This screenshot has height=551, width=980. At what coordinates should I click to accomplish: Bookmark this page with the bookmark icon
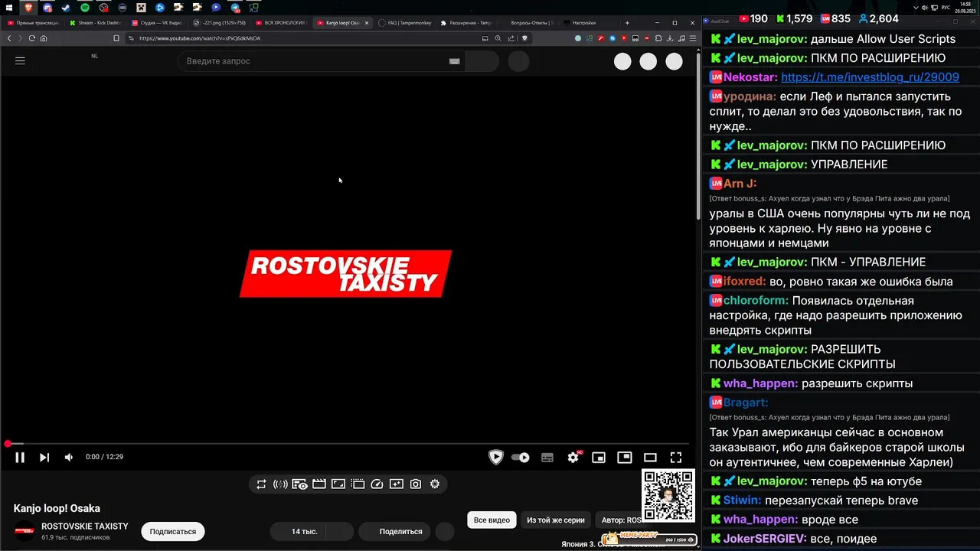[x=116, y=38]
